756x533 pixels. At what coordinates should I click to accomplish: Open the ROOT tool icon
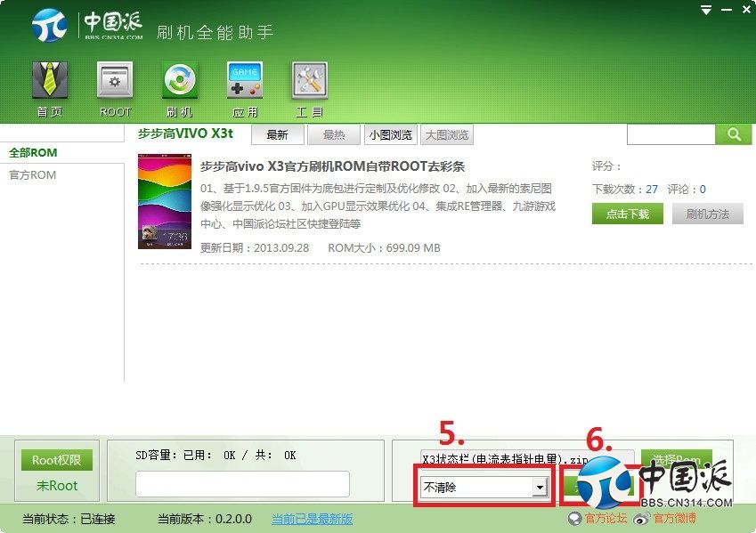coord(115,90)
